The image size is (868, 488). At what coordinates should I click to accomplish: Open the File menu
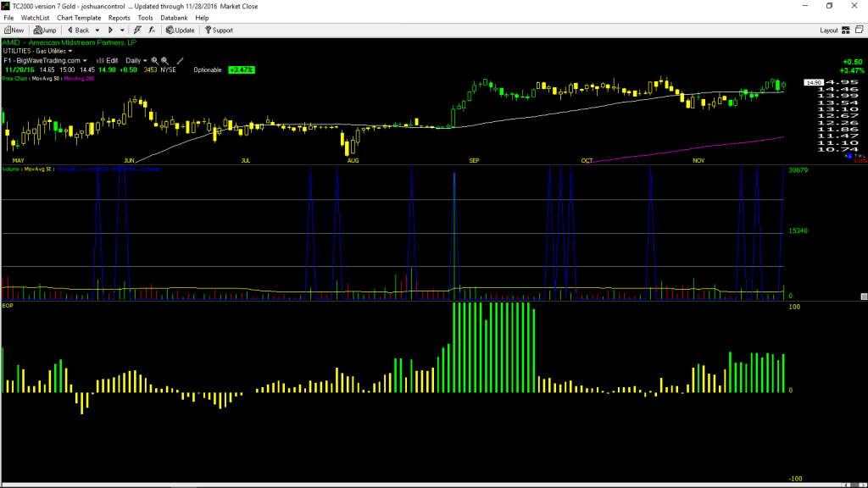point(8,18)
